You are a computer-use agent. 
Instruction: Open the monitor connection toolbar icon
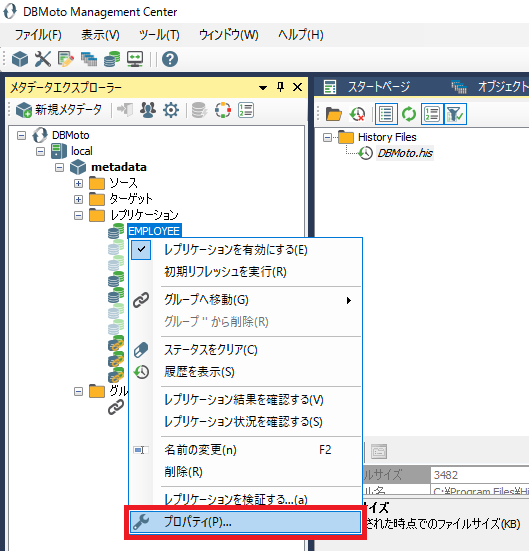tap(135, 59)
